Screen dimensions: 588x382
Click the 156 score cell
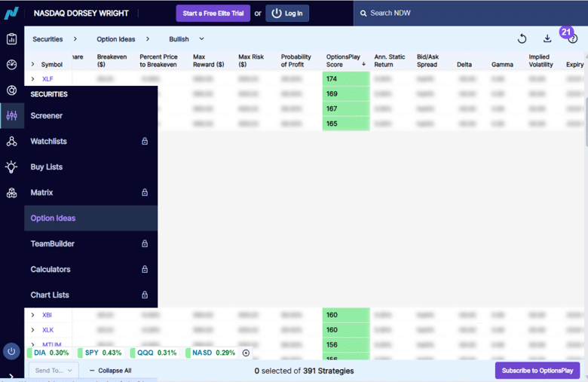(346, 344)
